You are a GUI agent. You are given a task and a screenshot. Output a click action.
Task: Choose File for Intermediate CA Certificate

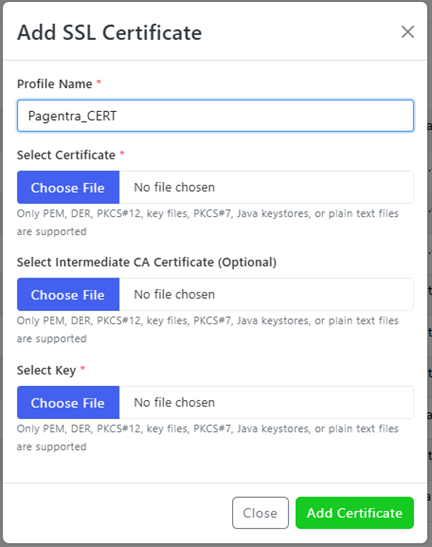tap(68, 294)
